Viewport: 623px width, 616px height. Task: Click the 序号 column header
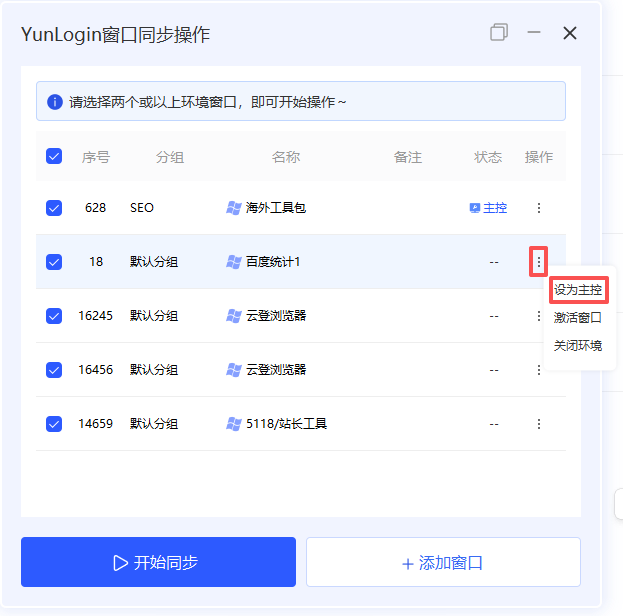coord(96,157)
